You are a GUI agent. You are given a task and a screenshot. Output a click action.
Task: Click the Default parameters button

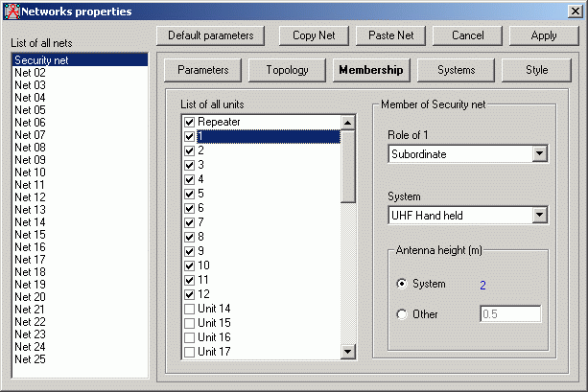210,35
